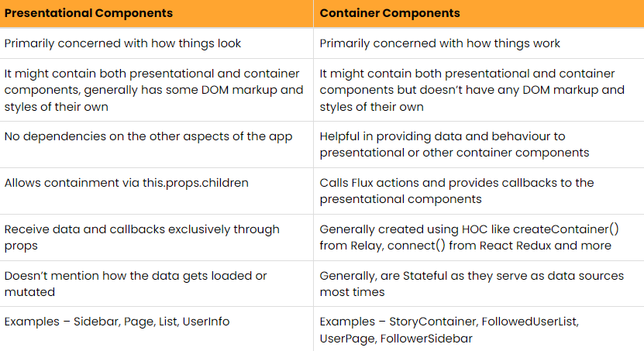Select the "No dependencies on the other aspects" cell
Viewport: 644px width, 351px height.
pos(148,137)
